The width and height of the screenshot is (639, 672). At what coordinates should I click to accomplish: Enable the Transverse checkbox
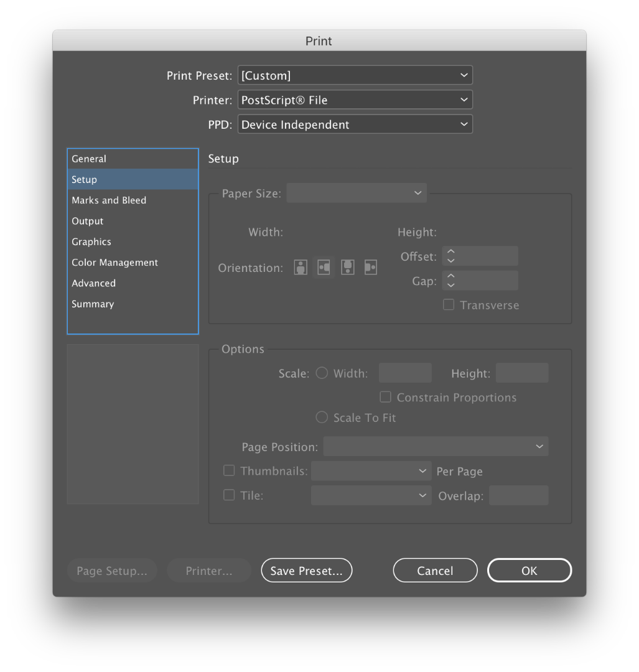449,305
